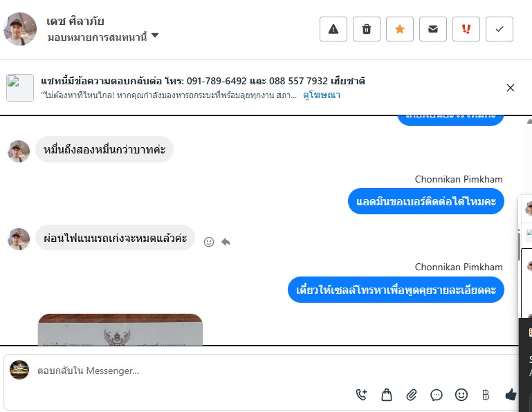Mark conversation done with checkmark button
The height and width of the screenshot is (412, 532).
pos(499,29)
